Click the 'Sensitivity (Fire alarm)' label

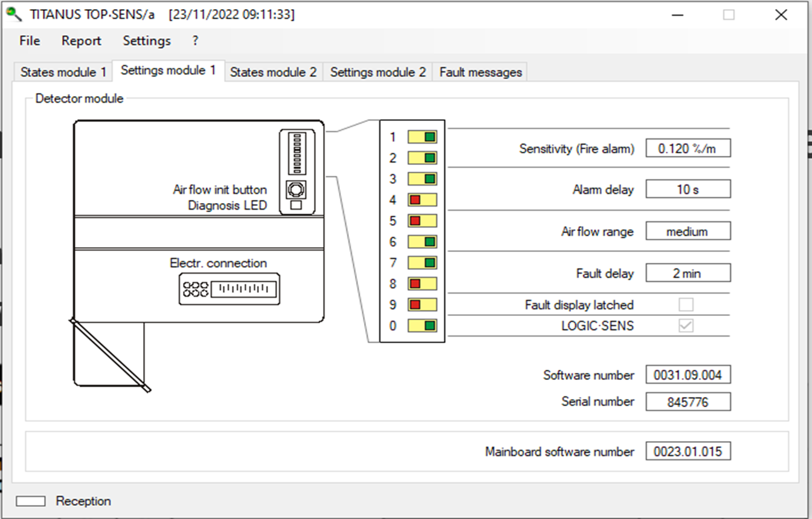tap(577, 149)
